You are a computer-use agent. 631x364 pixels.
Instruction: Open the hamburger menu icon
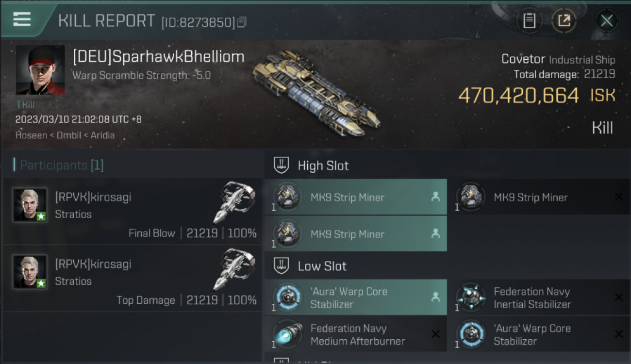pos(22,20)
